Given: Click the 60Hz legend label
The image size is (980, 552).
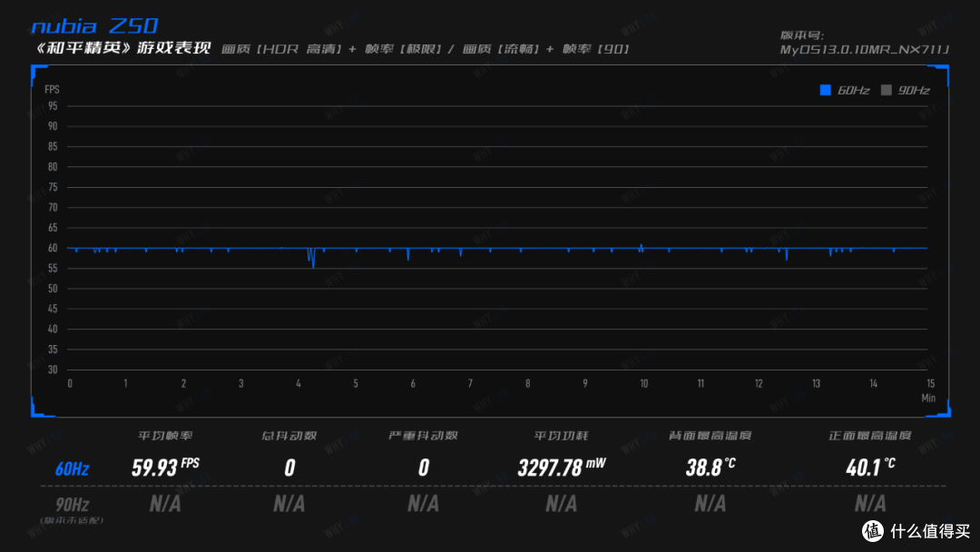Looking at the screenshot, I should [853, 91].
